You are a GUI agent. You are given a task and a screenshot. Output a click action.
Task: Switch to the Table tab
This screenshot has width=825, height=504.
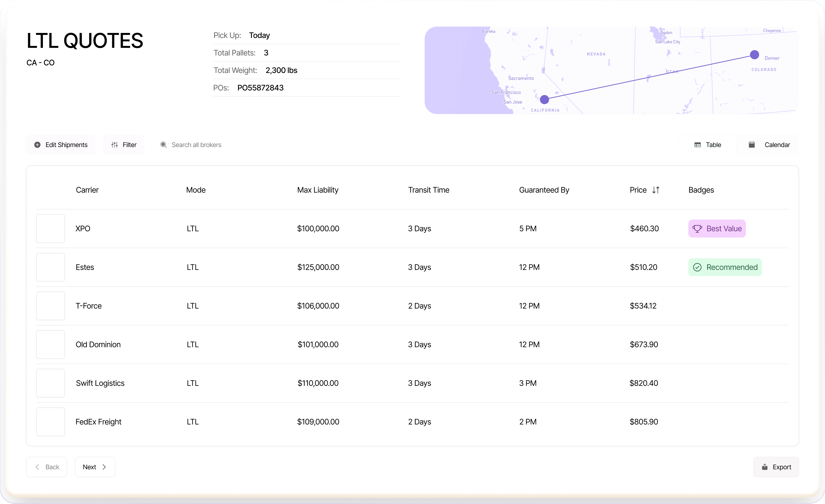pos(708,145)
